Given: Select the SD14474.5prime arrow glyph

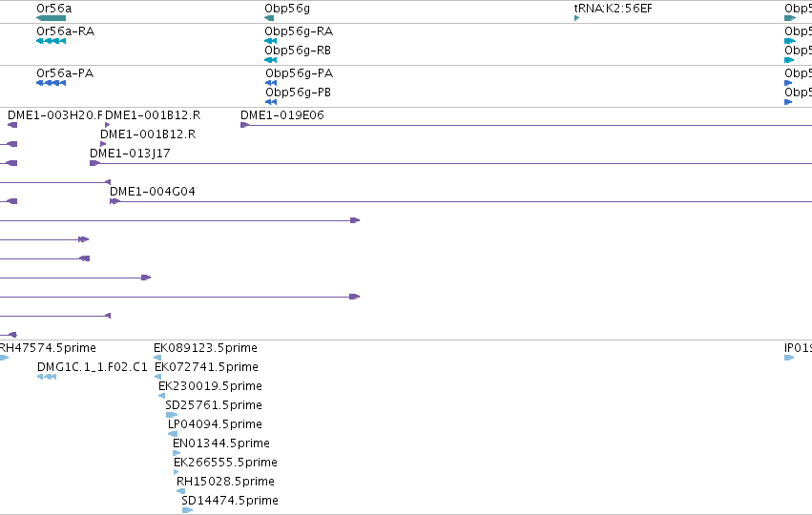Looking at the screenshot, I should click(187, 511).
